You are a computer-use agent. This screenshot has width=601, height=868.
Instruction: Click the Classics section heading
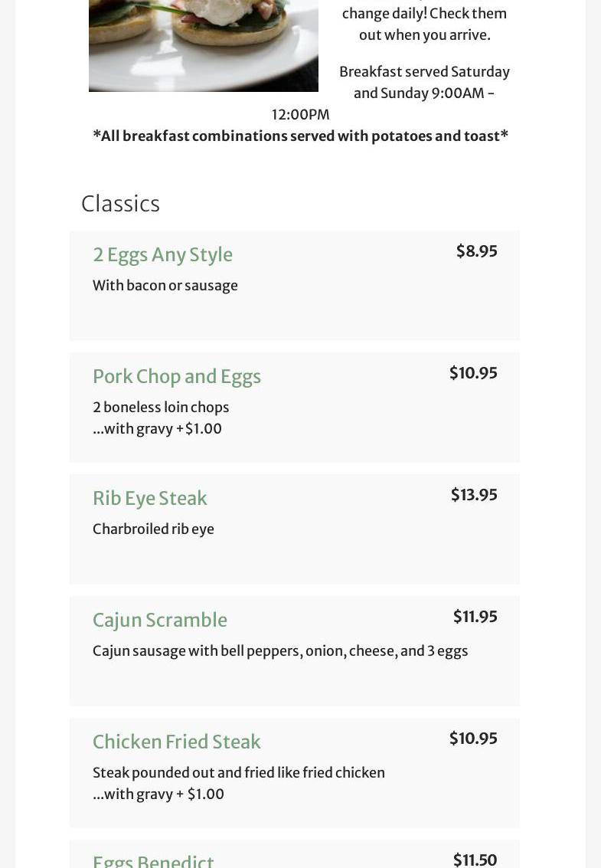pos(120,204)
